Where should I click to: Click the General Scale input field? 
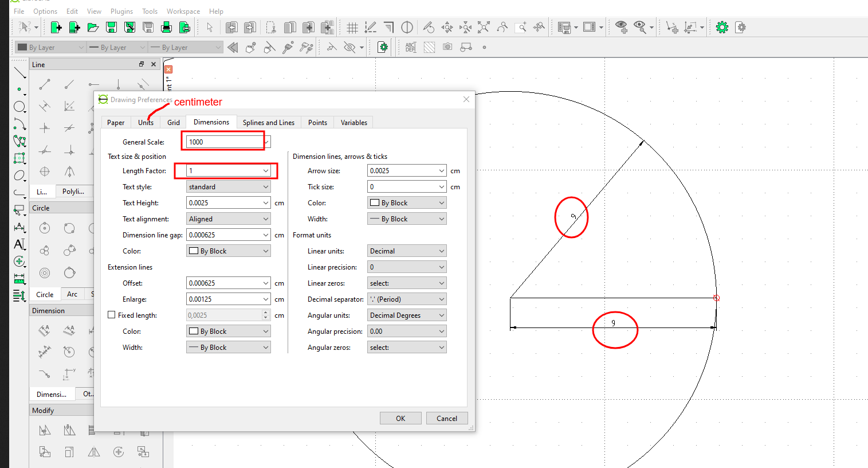(225, 142)
